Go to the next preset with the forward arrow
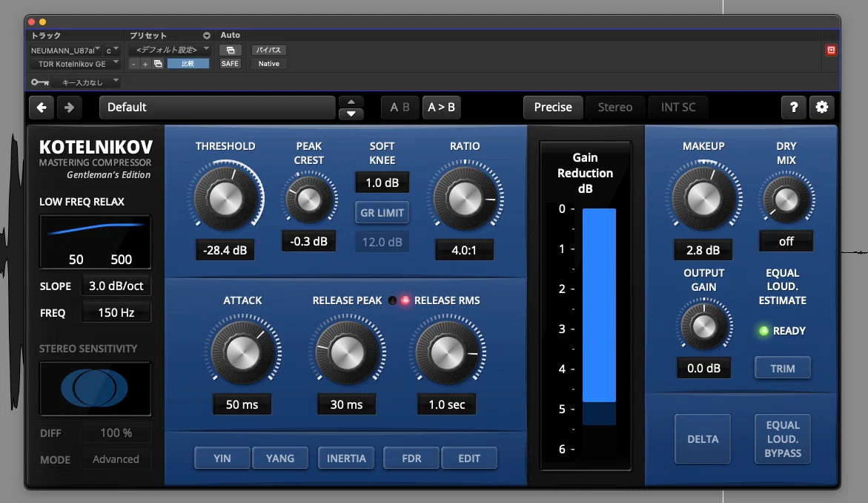 tap(69, 108)
